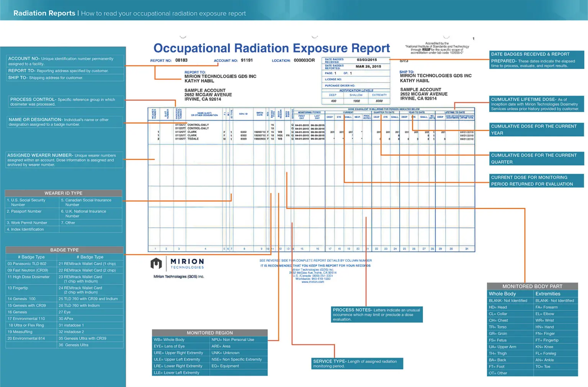Click the Mirion Technologies logo

coord(177,264)
